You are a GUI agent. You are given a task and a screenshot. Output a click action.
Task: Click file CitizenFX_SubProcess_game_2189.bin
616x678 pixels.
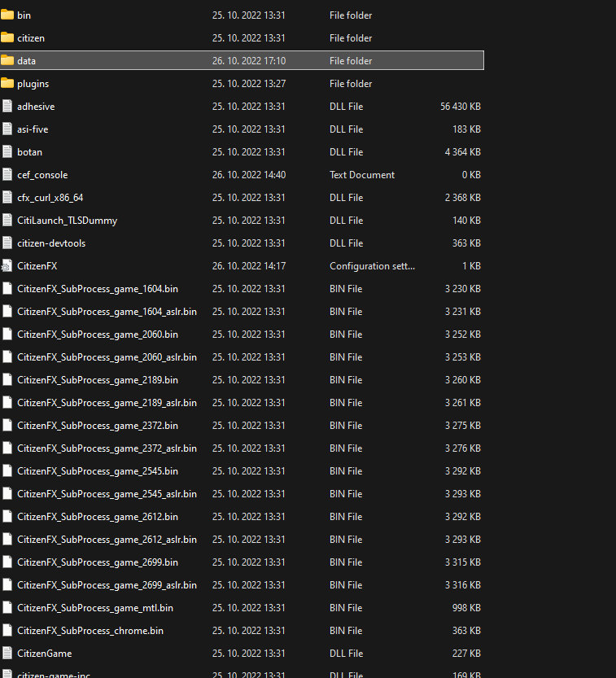(x=98, y=380)
